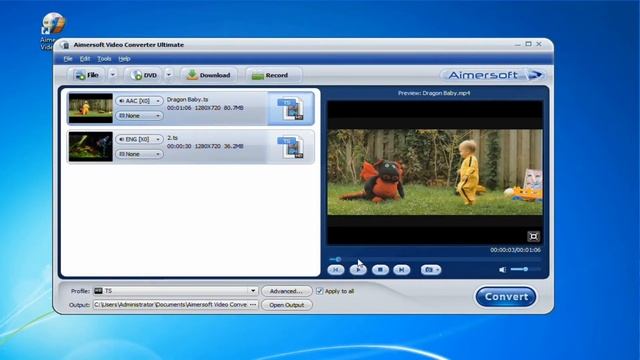Open the Record tool
Screen dimensions: 640x360
[273, 75]
